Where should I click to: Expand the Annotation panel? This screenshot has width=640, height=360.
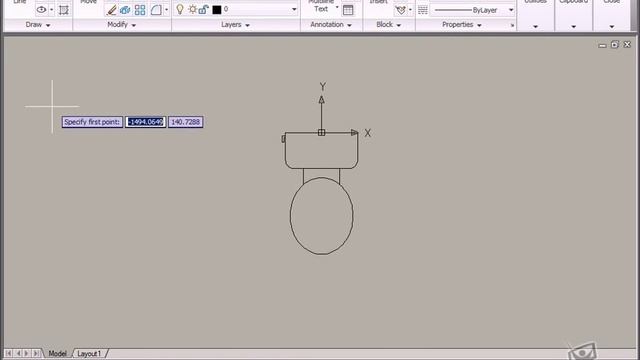tap(331, 25)
